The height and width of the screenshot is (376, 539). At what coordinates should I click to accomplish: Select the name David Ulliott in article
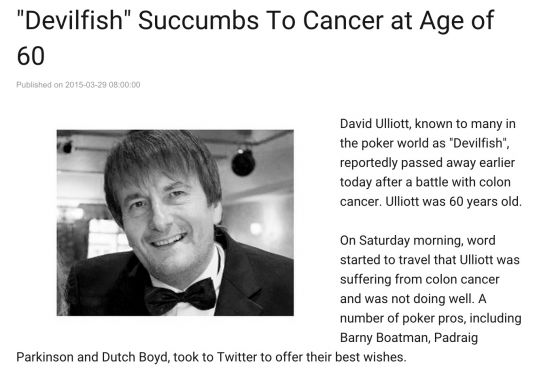click(x=375, y=124)
